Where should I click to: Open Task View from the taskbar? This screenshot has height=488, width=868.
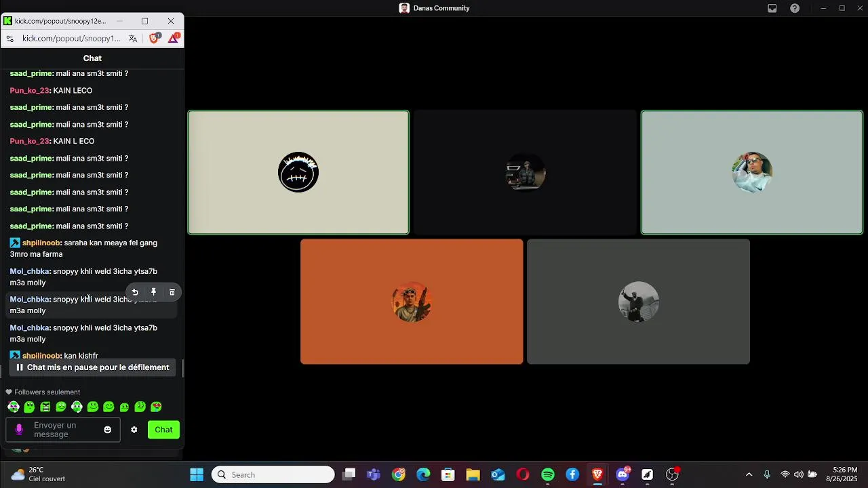[349, 474]
